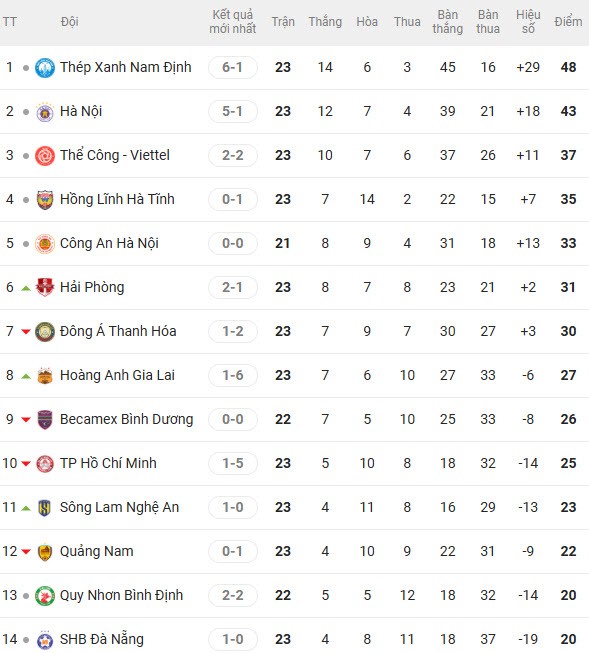Screen dimensions: 589x653
Task: Open the 1-6 latest result of Hoàng Anh Gia Lai
Action: (233, 376)
